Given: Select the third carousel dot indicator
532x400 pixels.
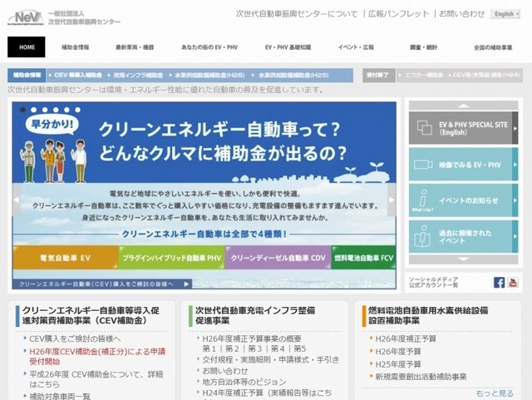Looking at the screenshot, I should point(45,110).
